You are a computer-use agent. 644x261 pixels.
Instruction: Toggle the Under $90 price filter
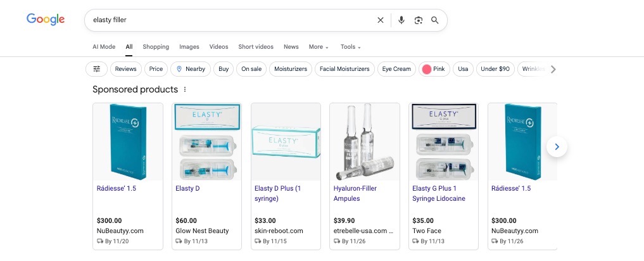pos(495,69)
